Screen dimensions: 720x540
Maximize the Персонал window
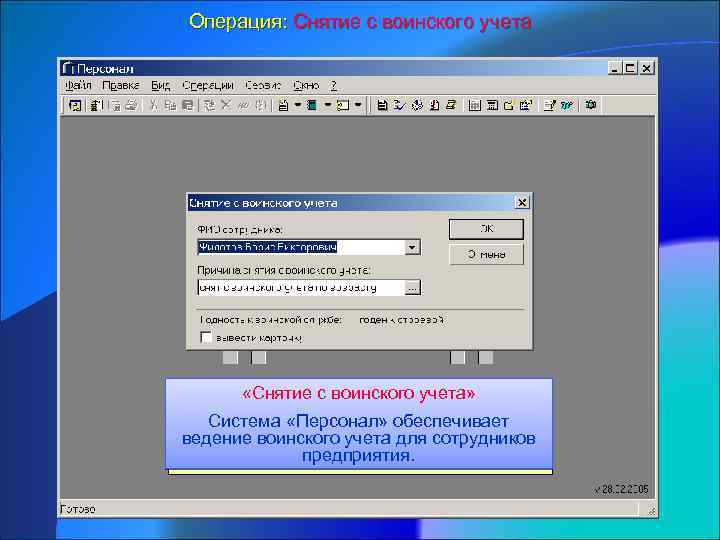(630, 68)
